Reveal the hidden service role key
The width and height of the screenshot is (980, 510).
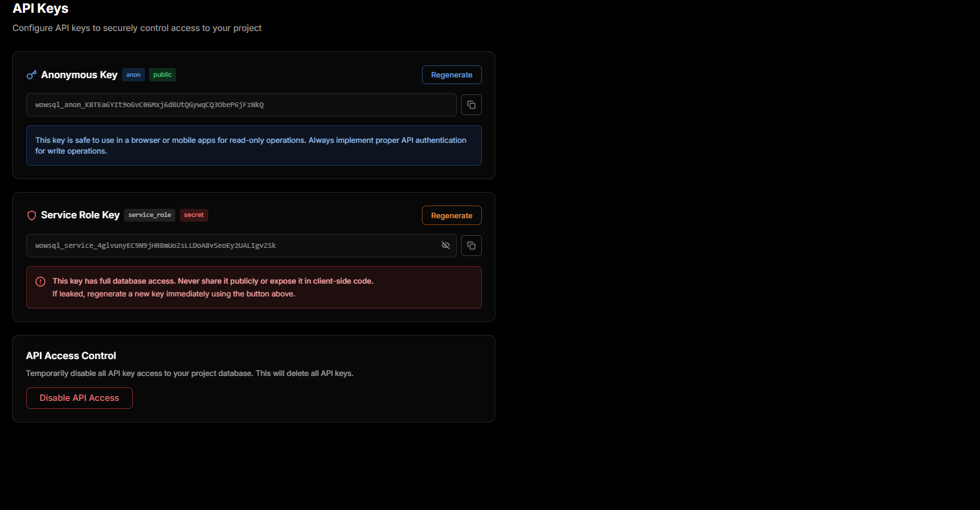(x=446, y=245)
